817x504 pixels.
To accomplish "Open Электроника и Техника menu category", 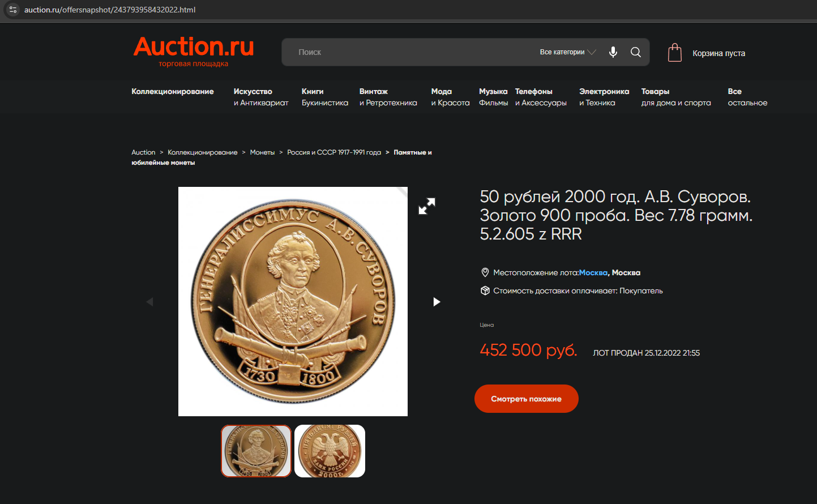I will tap(604, 97).
